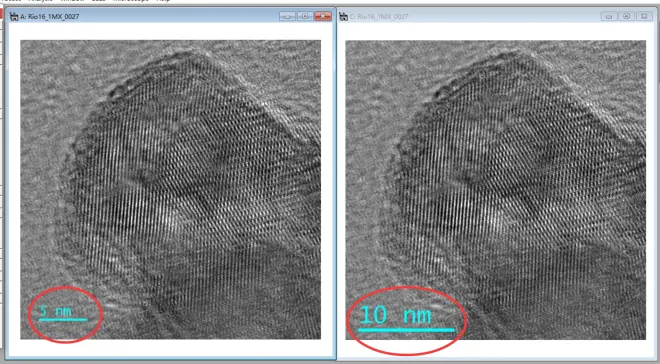The height and width of the screenshot is (364, 660).
Task: Maximize the C: Rio16_1MX_0027 window
Action: coord(626,16)
